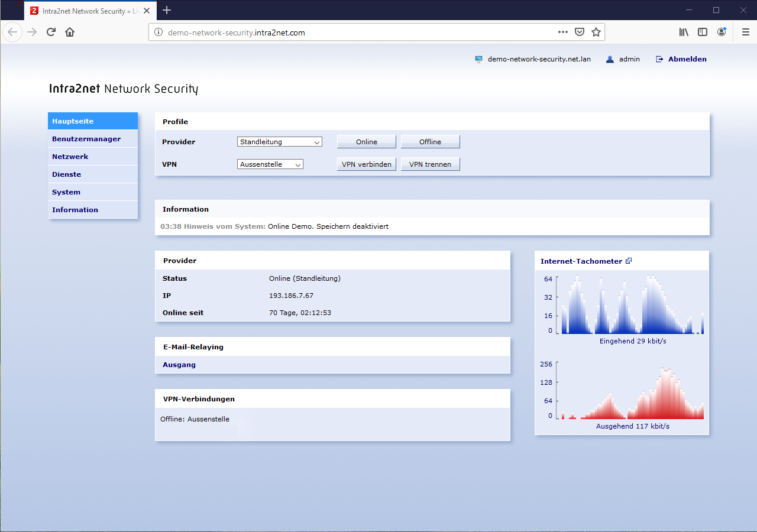Click the Intra2net favicon on the tab
This screenshot has width=757, height=532.
tap(34, 11)
